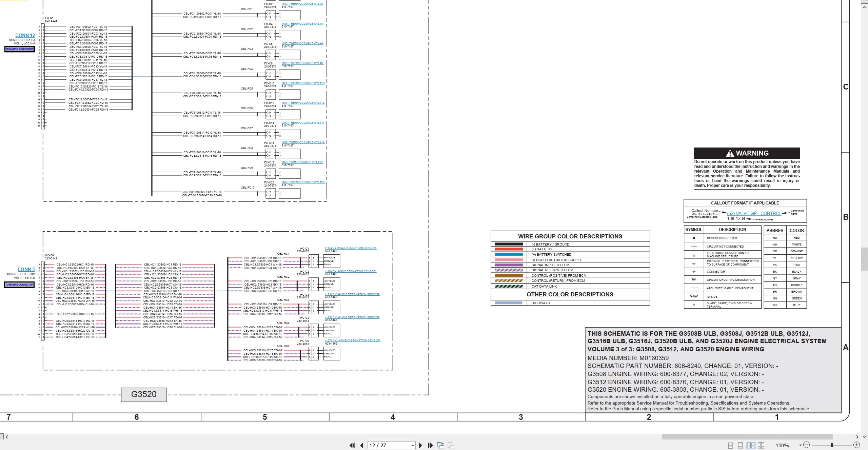Click the (52) VALVE GP - CONTROL example link
The width and height of the screenshot is (868, 450).
[754, 213]
